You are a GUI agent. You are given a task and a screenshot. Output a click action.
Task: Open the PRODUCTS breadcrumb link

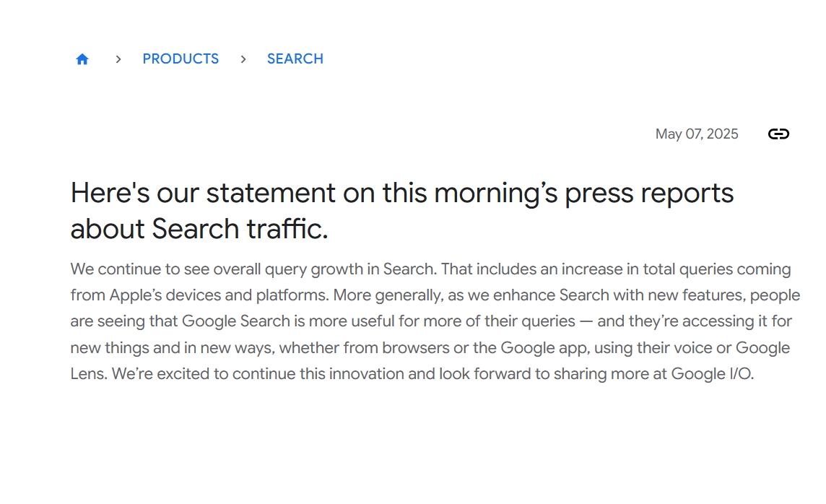(181, 59)
